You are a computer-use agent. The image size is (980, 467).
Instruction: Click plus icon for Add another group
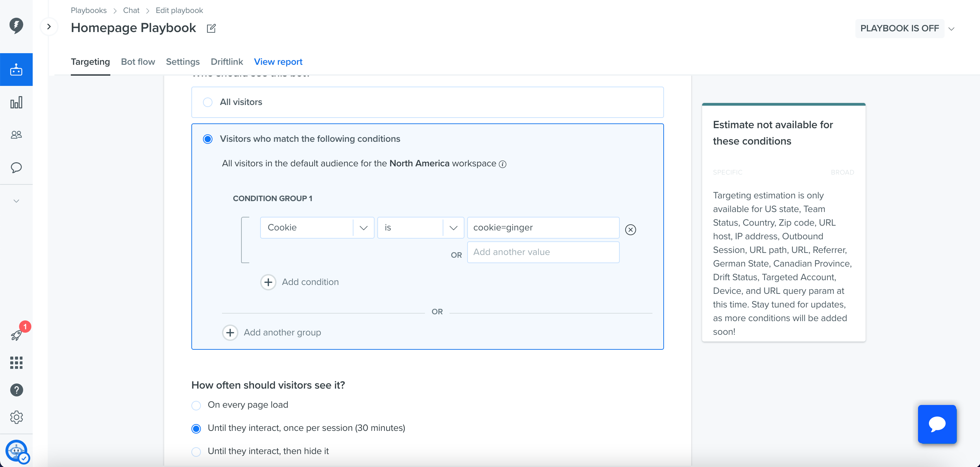(x=230, y=333)
